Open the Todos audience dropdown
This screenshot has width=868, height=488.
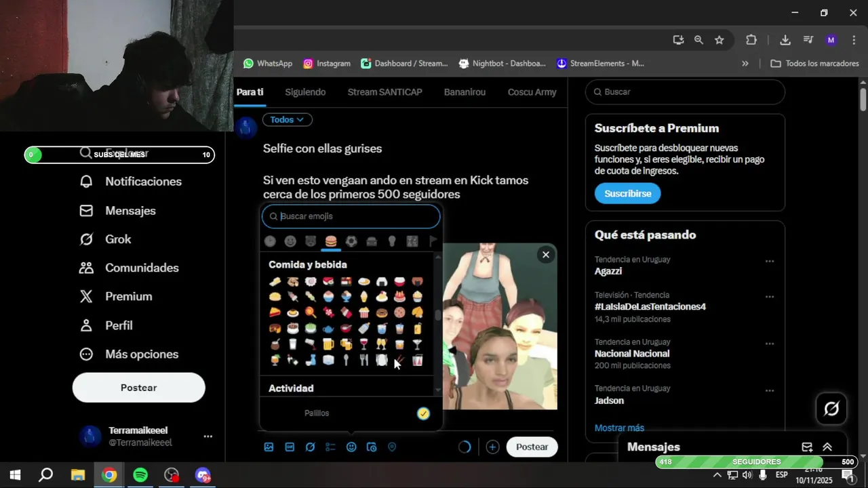287,120
